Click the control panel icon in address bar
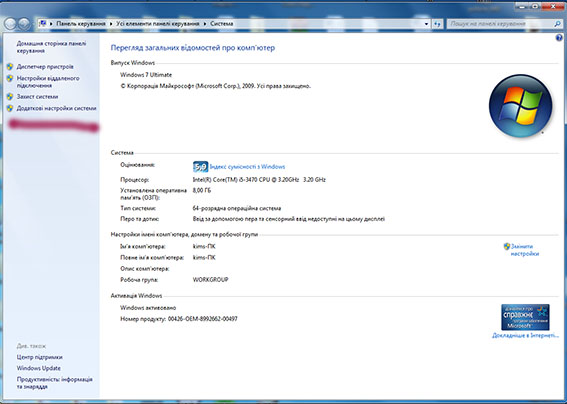Screen dimensions: 567x404 coord(43,24)
